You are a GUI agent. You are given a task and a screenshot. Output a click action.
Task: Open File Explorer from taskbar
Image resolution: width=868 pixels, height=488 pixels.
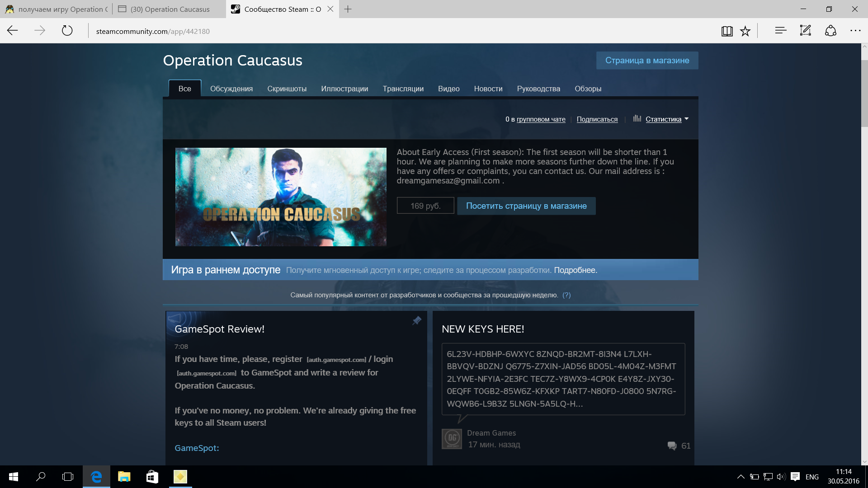(x=124, y=477)
